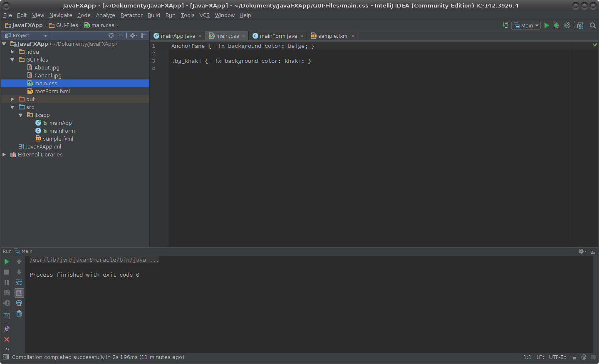This screenshot has height=364, width=599.
Task: Switch to the mainForm.java tab
Action: coord(278,36)
